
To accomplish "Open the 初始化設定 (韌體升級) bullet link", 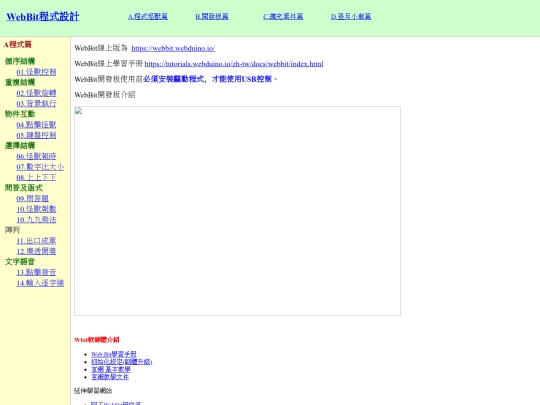I will click(122, 362).
